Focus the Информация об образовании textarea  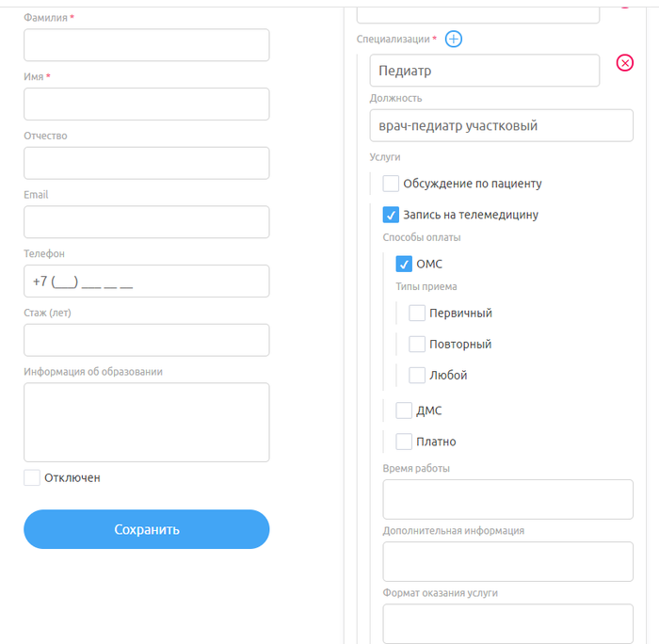147,422
